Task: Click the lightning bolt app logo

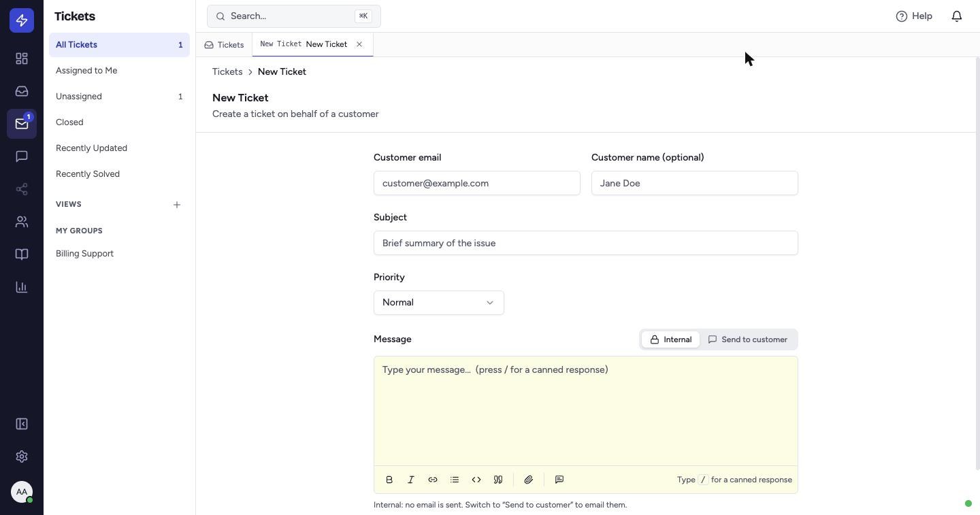Action: click(x=22, y=20)
